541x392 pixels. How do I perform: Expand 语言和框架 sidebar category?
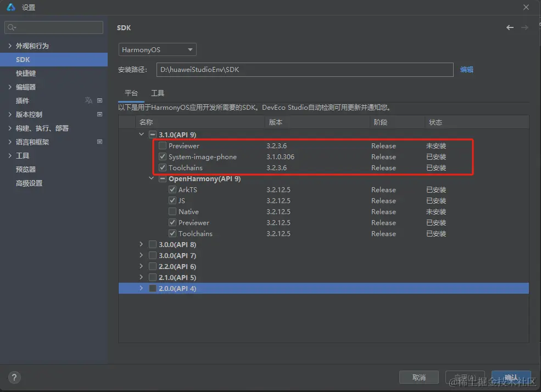tap(10, 142)
